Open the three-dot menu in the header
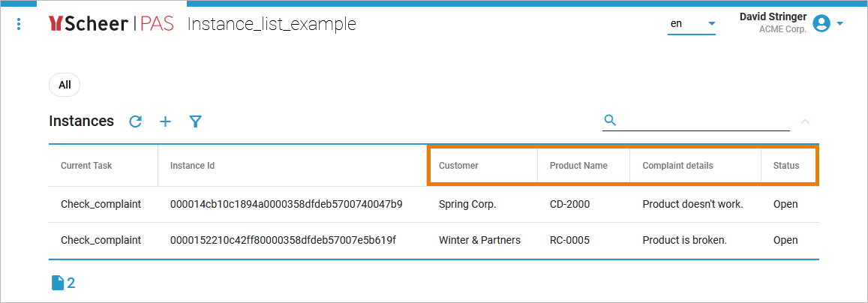Screen dimensions: 868x303 point(19,24)
